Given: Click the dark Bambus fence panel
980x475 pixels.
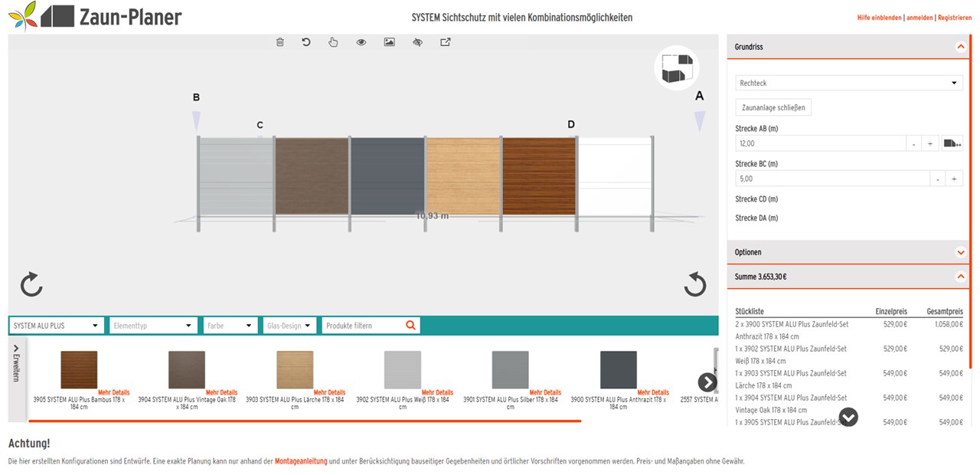Looking at the screenshot, I should 539,176.
